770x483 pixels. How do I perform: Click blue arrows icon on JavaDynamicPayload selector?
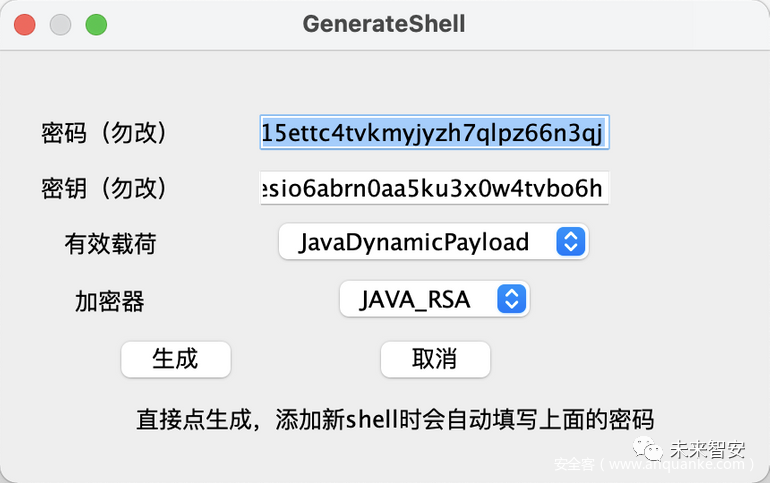(570, 242)
